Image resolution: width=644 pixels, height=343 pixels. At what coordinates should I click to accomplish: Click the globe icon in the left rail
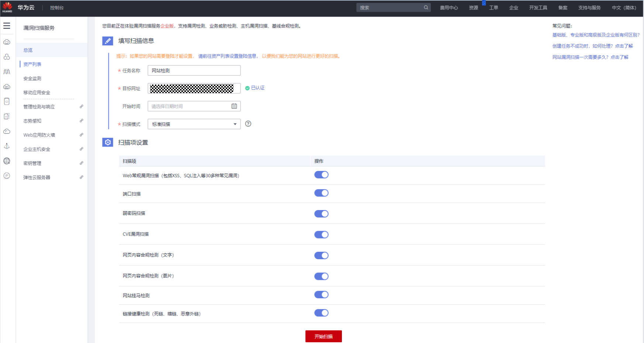pyautogui.click(x=7, y=161)
